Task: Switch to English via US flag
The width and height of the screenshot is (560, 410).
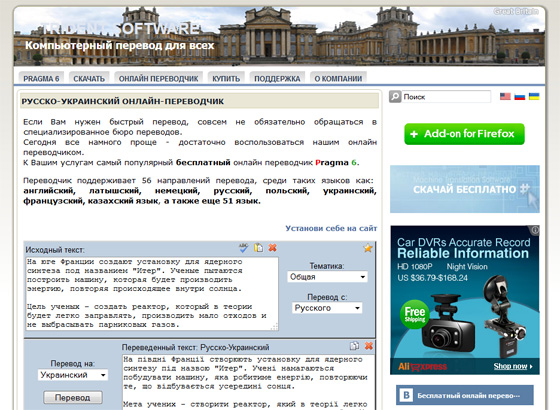Action: (505, 96)
